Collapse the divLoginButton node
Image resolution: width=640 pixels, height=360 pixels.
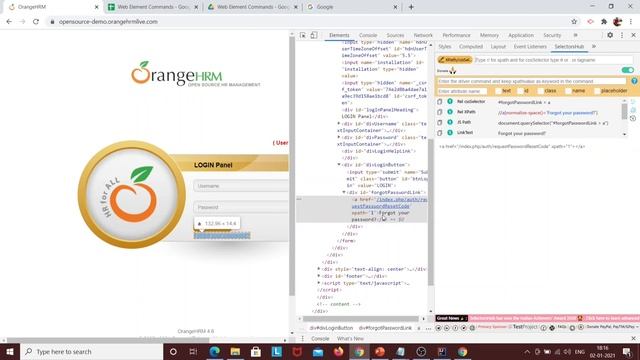(339, 164)
